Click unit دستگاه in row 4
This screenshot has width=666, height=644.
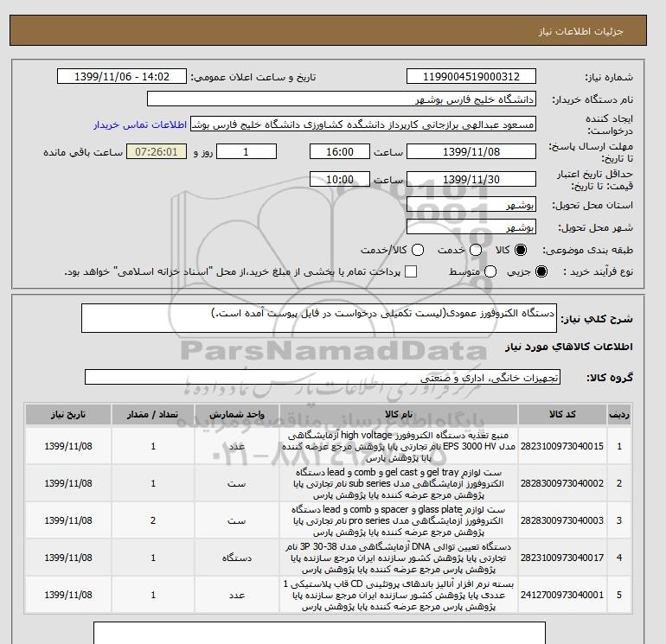coord(237,558)
